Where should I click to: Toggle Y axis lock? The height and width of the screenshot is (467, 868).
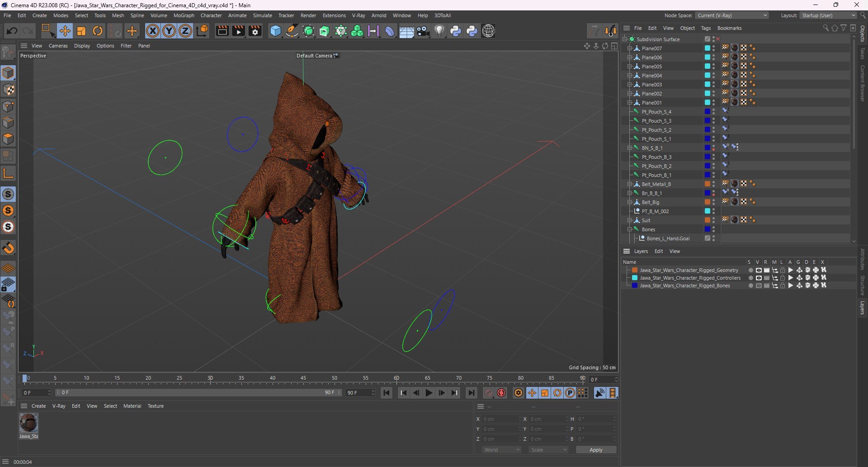[x=169, y=31]
